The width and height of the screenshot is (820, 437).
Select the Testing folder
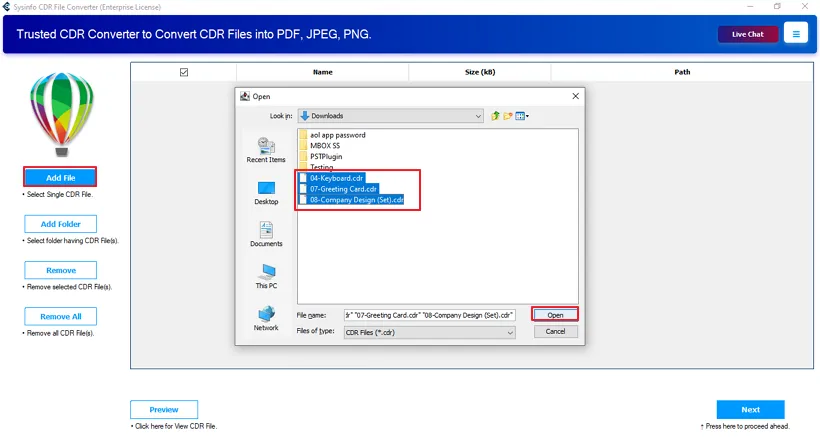(x=317, y=167)
